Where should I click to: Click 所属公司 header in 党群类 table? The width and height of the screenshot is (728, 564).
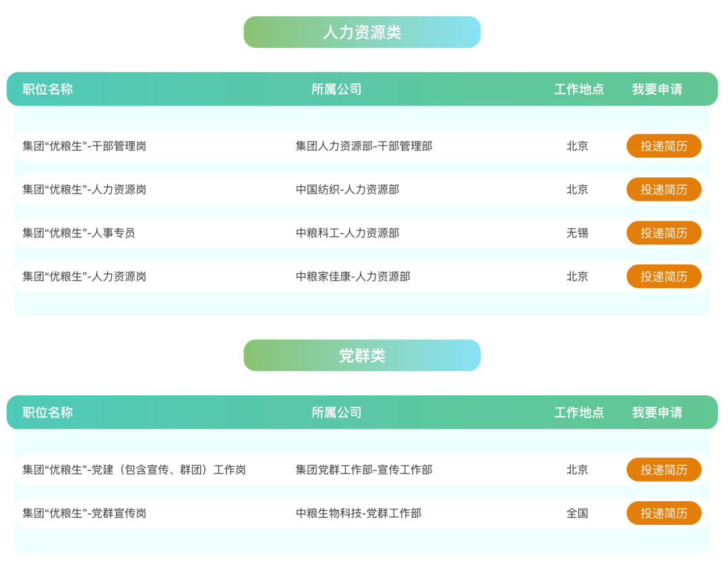[x=336, y=412]
